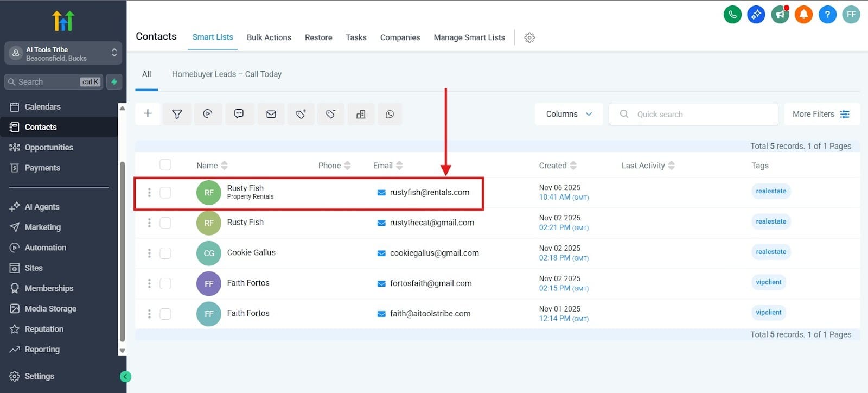Screen dimensions: 868x393
Task: Select the All smart list tab
Action: 146,74
